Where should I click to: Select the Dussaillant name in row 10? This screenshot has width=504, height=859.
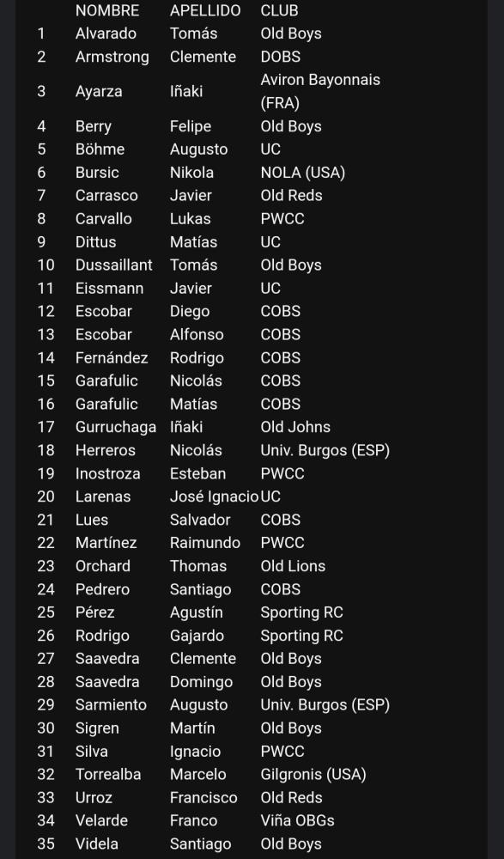coord(114,265)
